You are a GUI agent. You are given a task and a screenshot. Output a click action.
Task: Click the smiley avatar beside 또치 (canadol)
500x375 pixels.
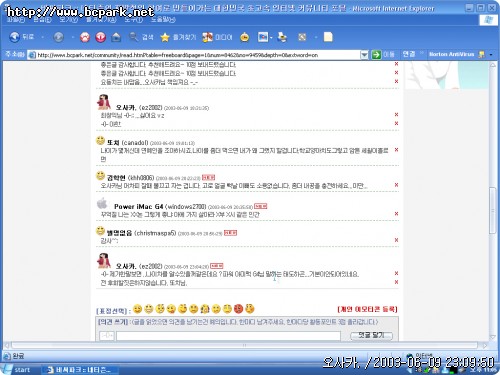click(100, 140)
